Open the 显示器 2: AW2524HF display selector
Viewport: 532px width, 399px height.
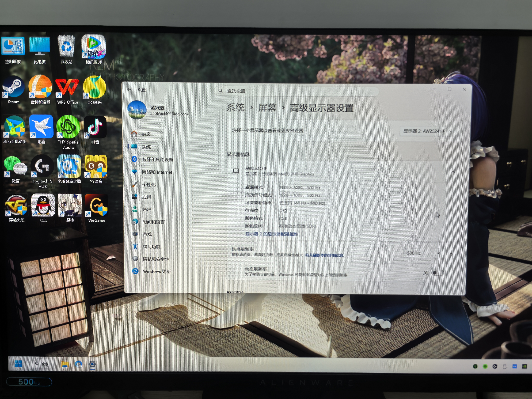(x=428, y=131)
